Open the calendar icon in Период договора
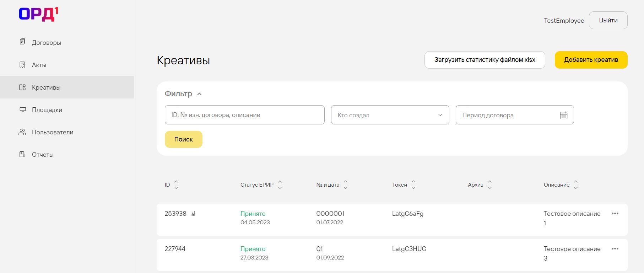The image size is (644, 273). pyautogui.click(x=564, y=115)
